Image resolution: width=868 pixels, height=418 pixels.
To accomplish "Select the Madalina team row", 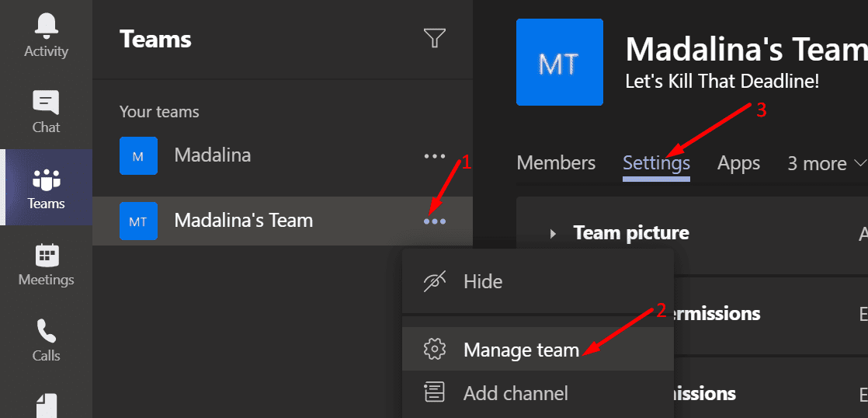I will click(283, 156).
